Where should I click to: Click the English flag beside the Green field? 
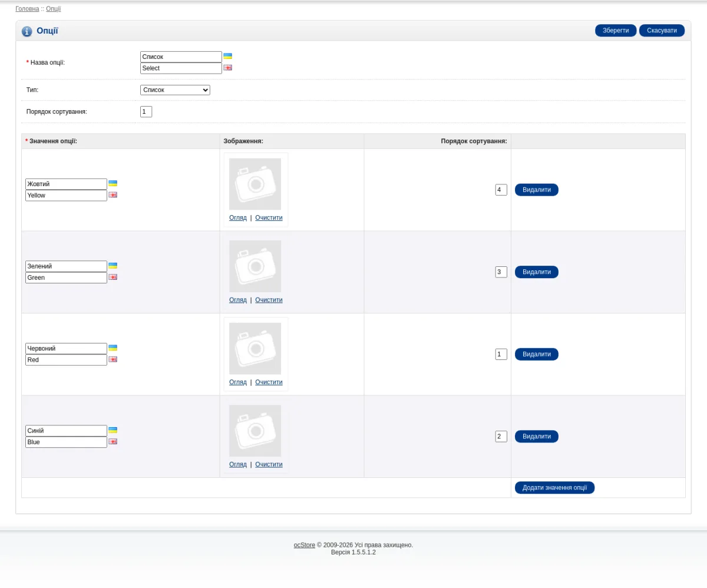[x=113, y=277]
